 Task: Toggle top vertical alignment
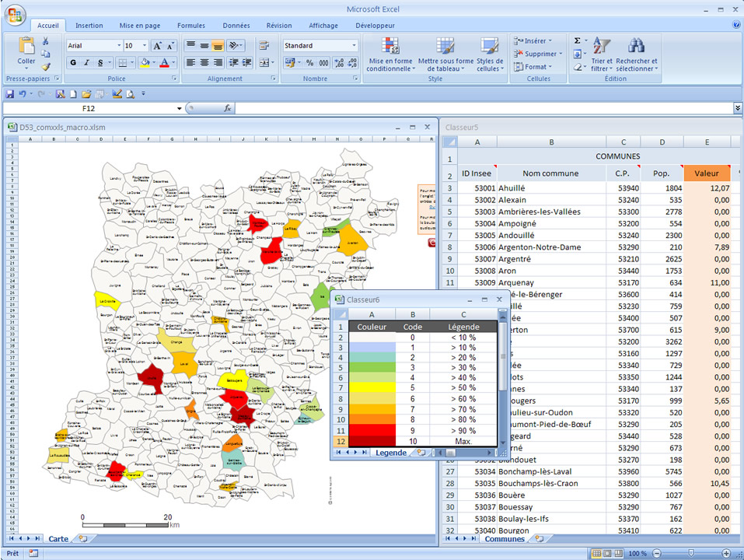click(190, 46)
